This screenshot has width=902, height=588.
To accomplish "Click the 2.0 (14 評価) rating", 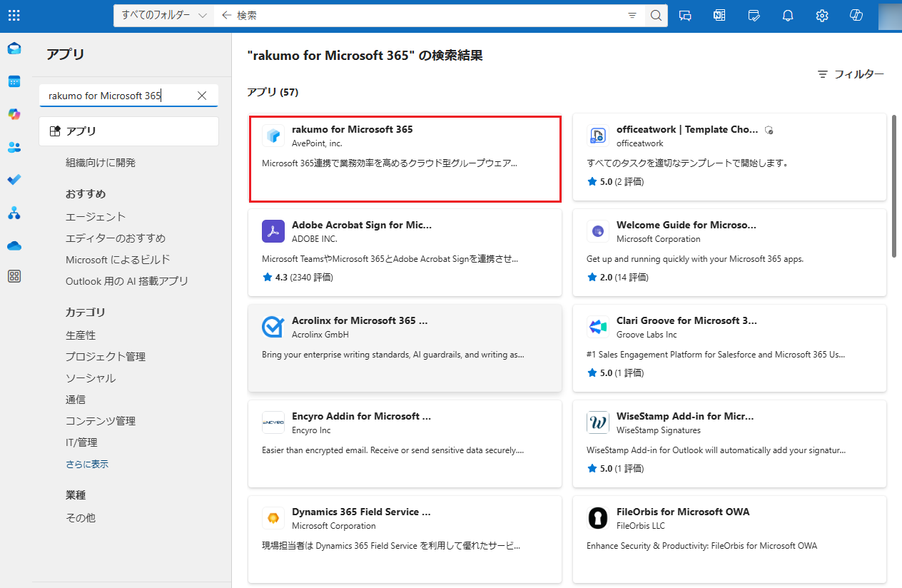I will coord(619,277).
